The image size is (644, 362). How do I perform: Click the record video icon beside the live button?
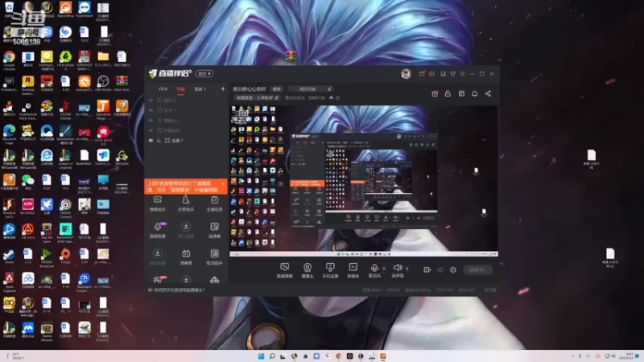point(427,269)
